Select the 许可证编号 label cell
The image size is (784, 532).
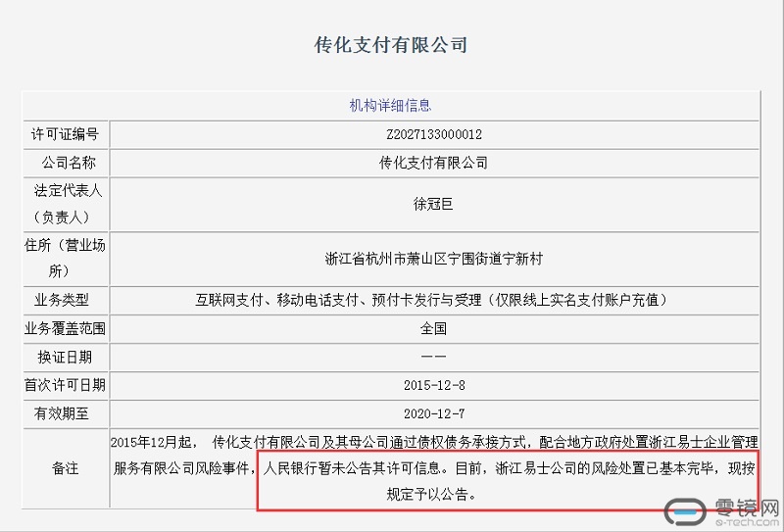pos(66,134)
